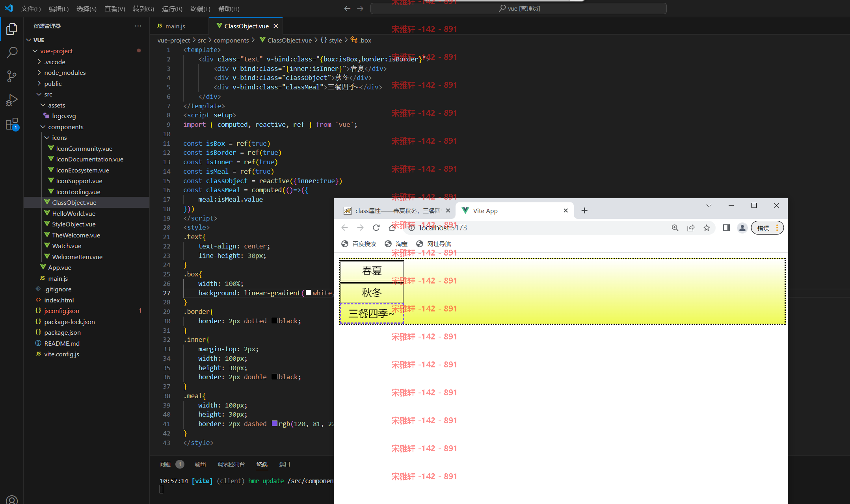Screen dimensions: 850x504
Task: Click the black color swatch on line 30
Action: (275, 321)
